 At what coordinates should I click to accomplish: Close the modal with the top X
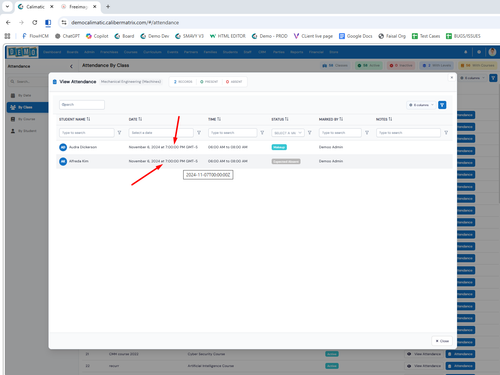tap(452, 77)
